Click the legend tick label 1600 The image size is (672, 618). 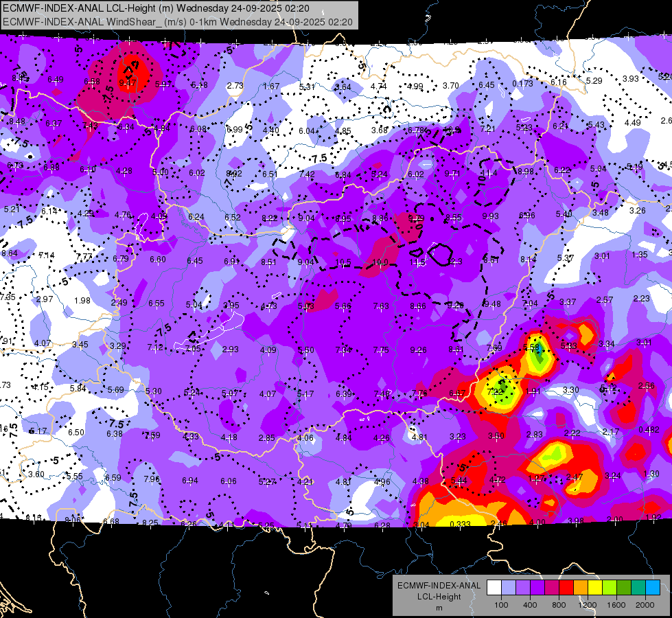tap(616, 605)
